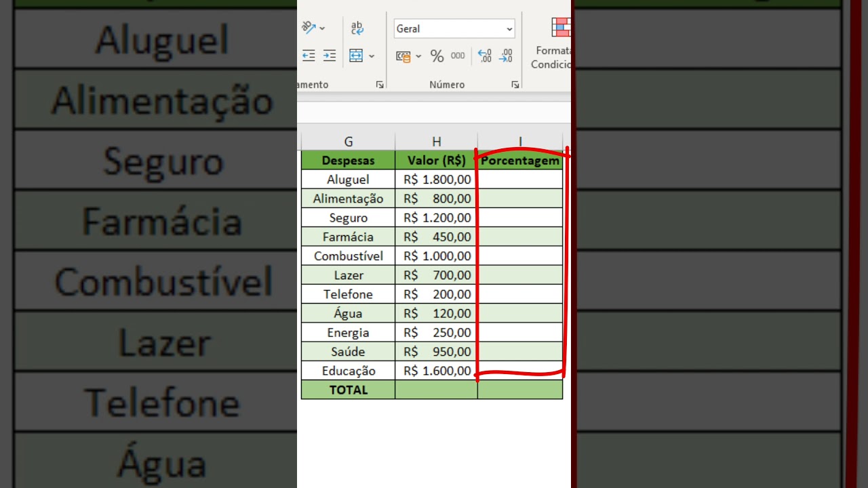Screen dimensions: 868x488
Task: Select the Telefone cell in the table
Action: [x=348, y=294]
